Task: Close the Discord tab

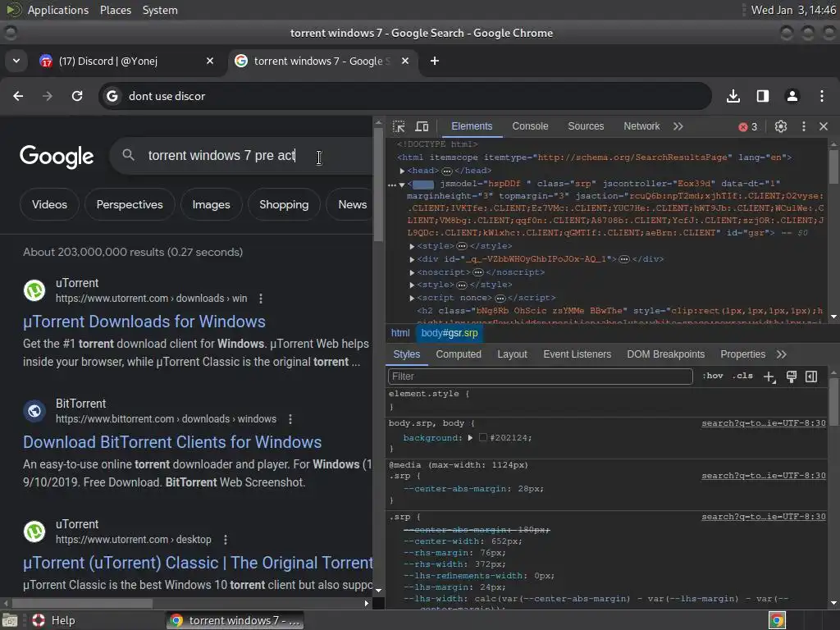Action: point(210,61)
